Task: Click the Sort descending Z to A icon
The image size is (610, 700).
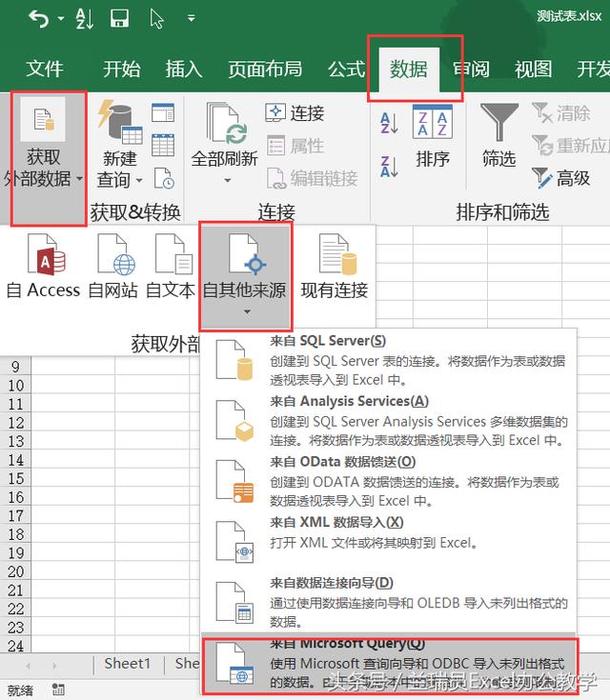Action: (x=389, y=167)
